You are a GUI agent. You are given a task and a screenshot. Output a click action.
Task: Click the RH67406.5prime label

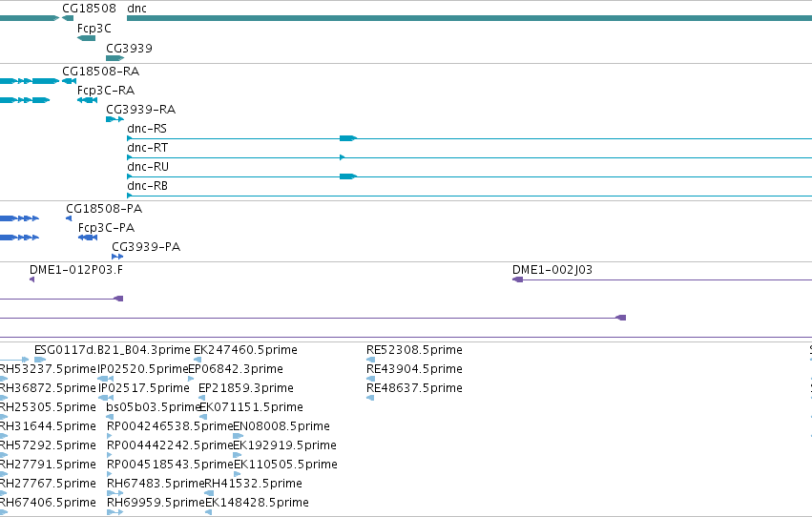pos(48,503)
